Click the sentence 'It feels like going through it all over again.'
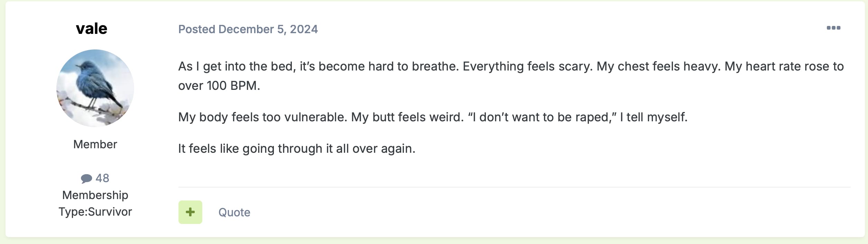This screenshot has height=244, width=868. point(296,149)
